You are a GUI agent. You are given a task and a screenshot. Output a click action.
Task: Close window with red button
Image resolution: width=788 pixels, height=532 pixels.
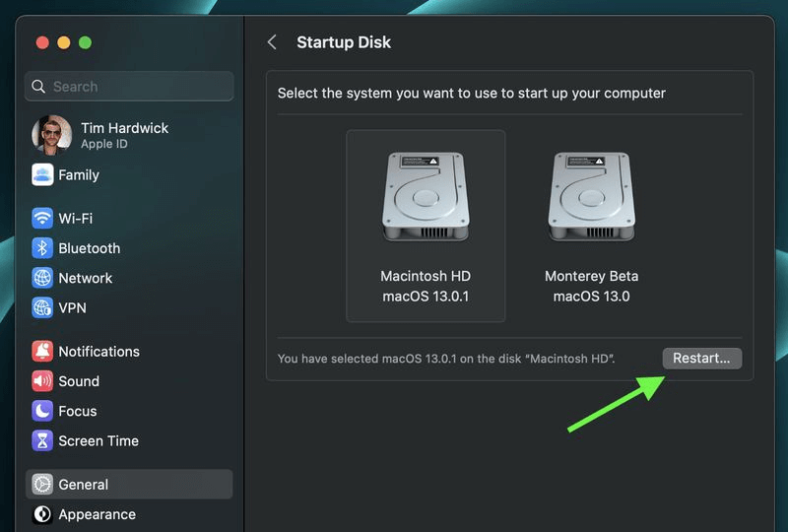tap(42, 42)
